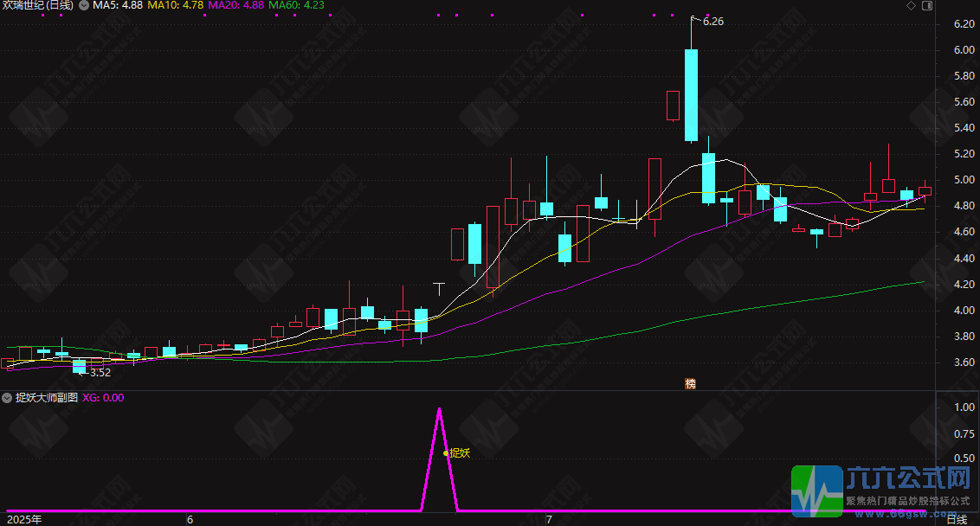This screenshot has width=980, height=526.
Task: Click the 六六公式网 logo icon
Action: [818, 491]
